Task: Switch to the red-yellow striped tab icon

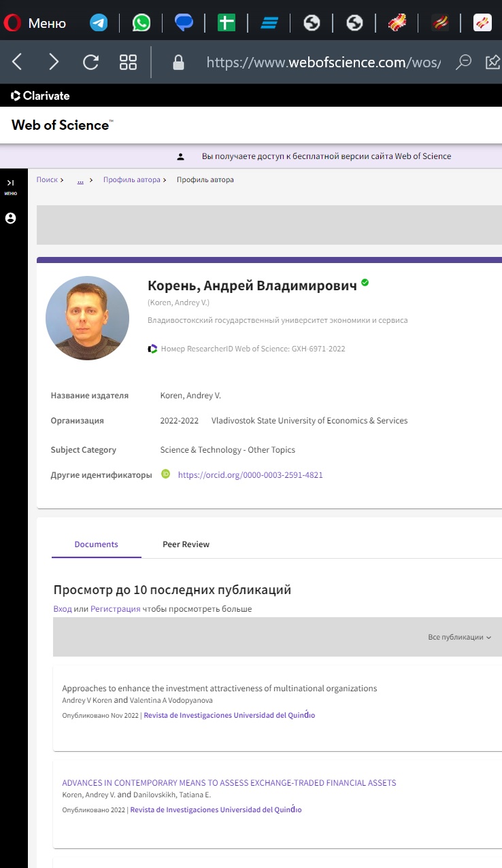Action: [397, 23]
